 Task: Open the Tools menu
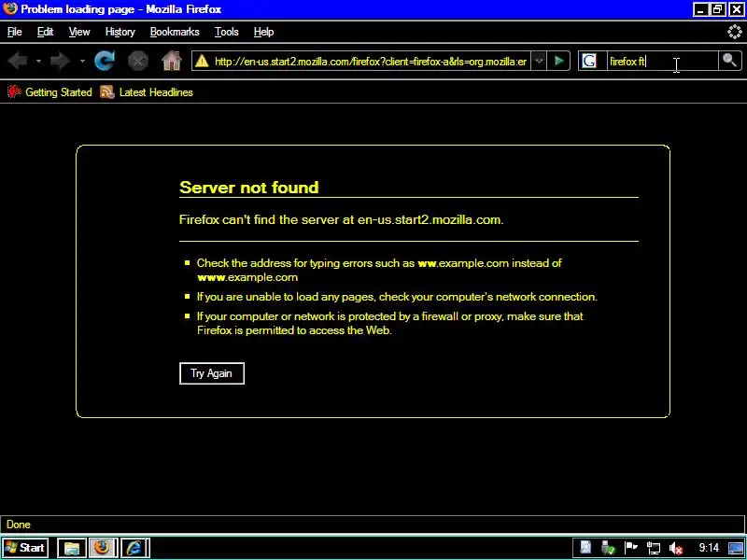point(226,32)
